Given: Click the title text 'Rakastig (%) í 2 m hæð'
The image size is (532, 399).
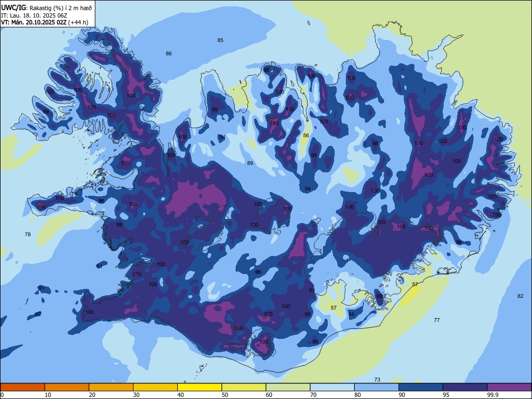Looking at the screenshot, I should (x=61, y=8).
